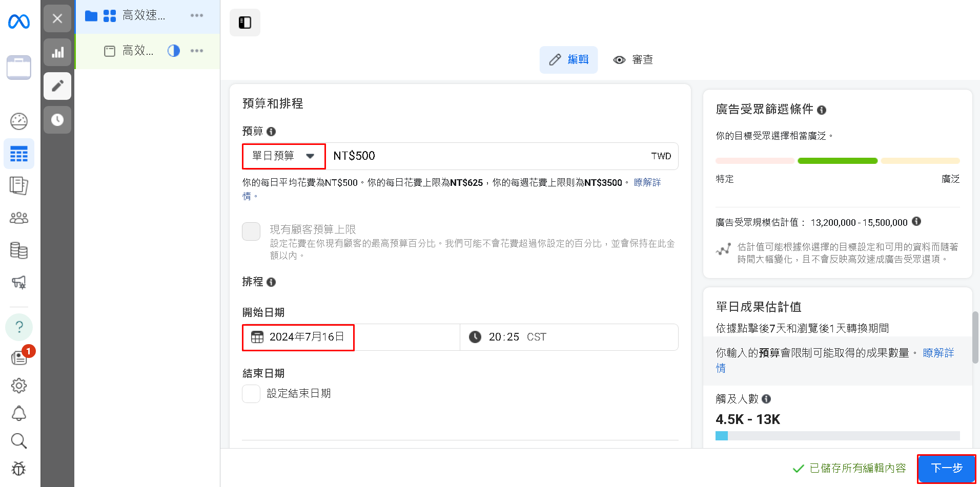Image resolution: width=980 pixels, height=487 pixels.
Task: Open the search magnifier icon
Action: (19, 441)
